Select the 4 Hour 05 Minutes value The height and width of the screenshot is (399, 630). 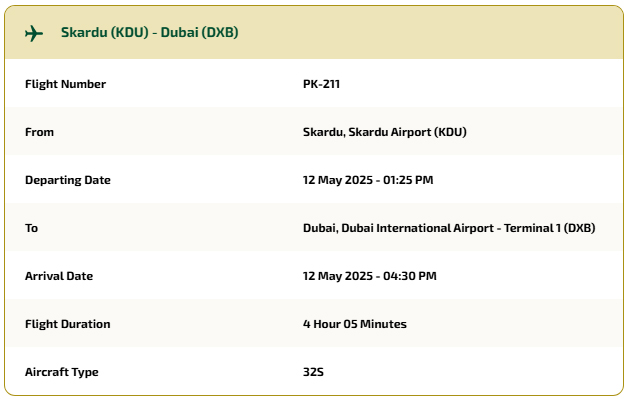click(355, 324)
